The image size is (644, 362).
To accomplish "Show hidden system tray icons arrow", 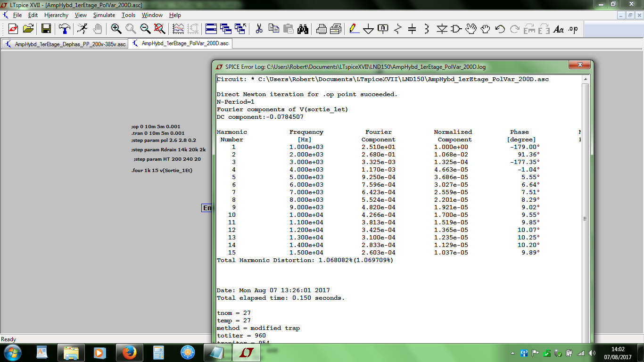I will (x=513, y=353).
